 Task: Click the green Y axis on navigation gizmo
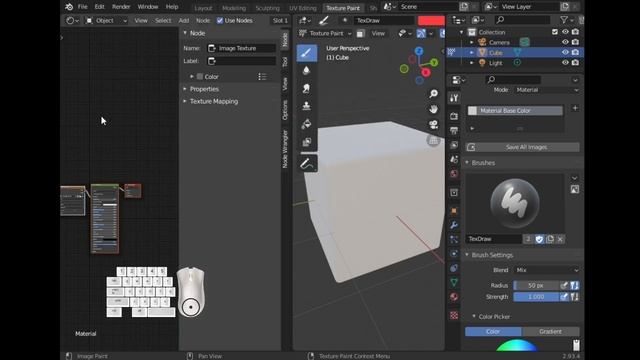click(434, 62)
